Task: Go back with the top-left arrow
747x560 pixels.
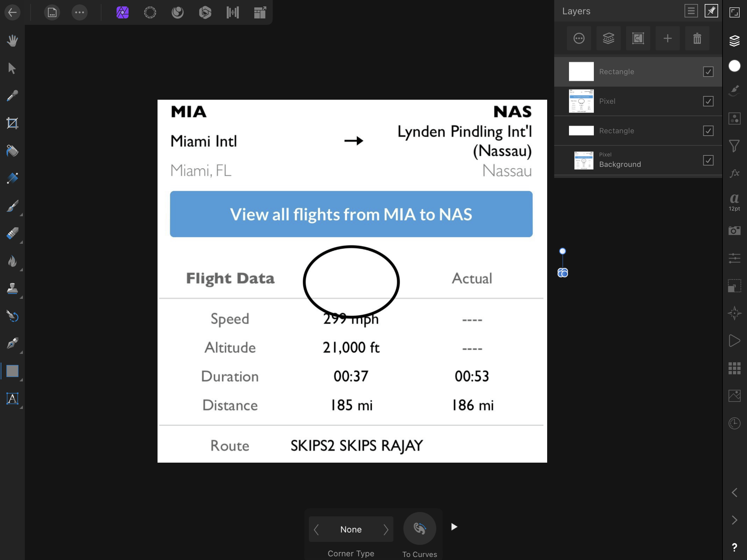Action: (12, 12)
